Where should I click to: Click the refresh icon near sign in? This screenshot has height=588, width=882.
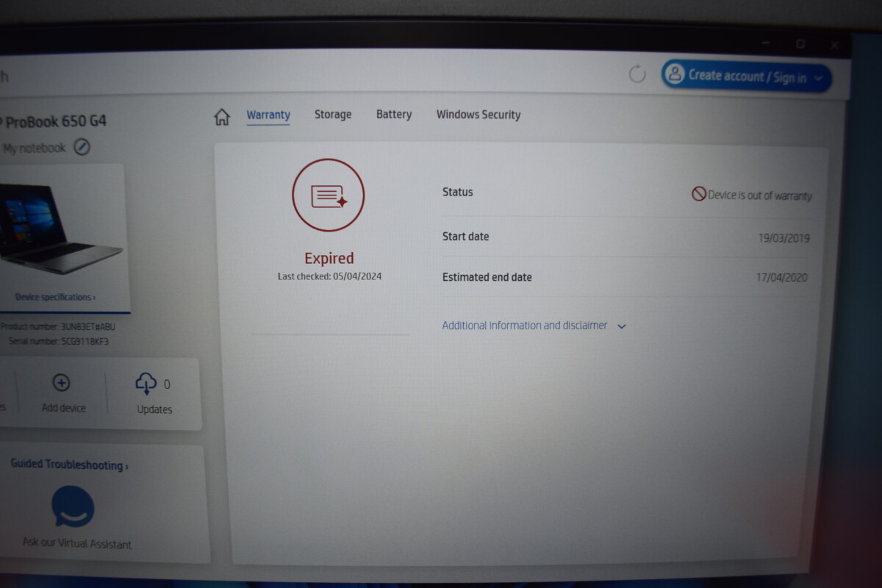[x=637, y=73]
